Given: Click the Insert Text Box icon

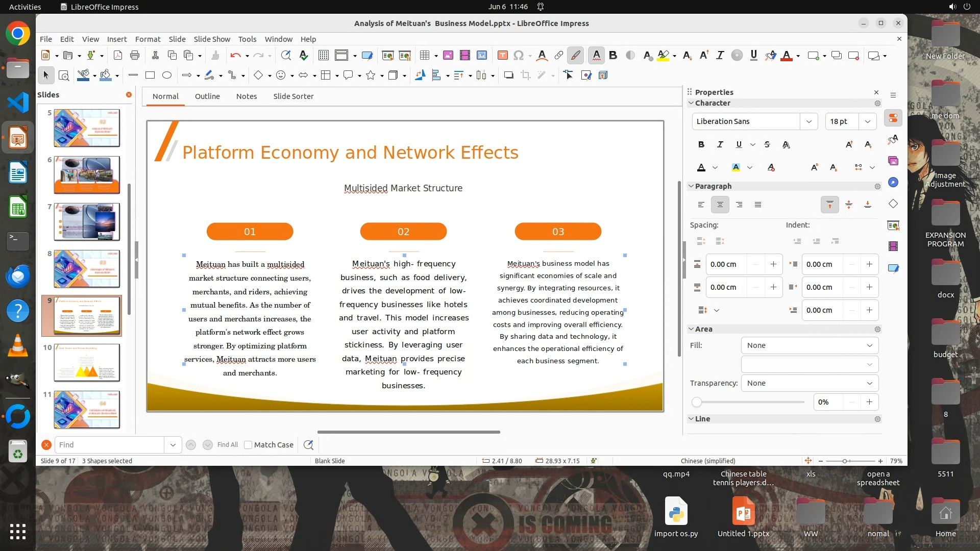Looking at the screenshot, I should (502, 56).
